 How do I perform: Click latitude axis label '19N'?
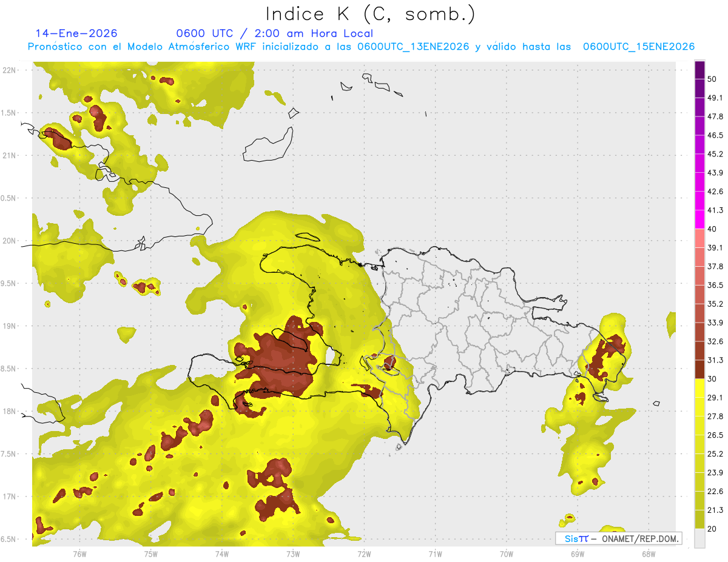coord(9,326)
